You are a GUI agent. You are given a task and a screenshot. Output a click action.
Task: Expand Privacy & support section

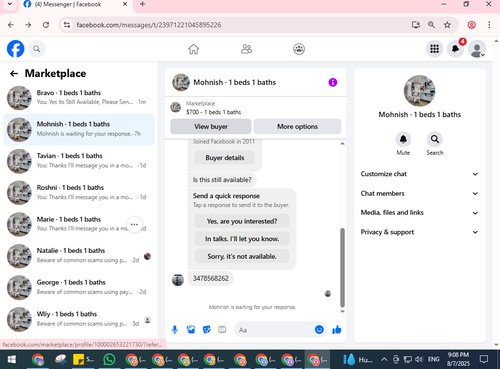click(419, 232)
